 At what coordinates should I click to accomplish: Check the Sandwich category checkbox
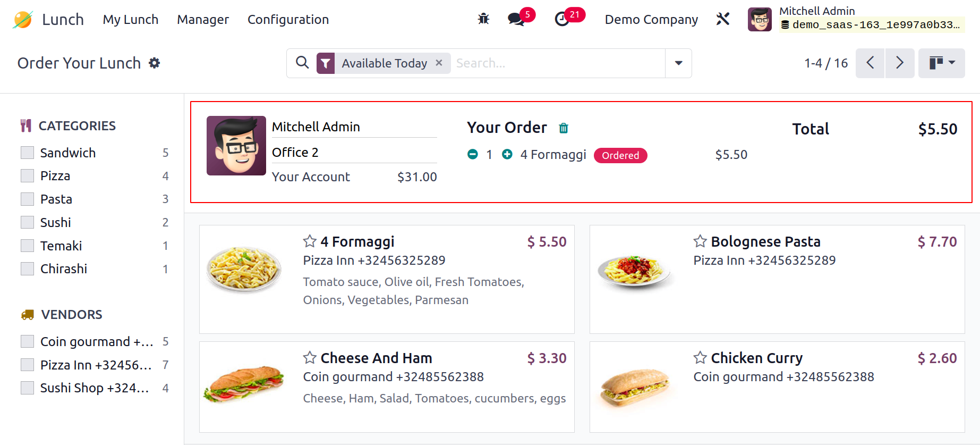coord(27,153)
